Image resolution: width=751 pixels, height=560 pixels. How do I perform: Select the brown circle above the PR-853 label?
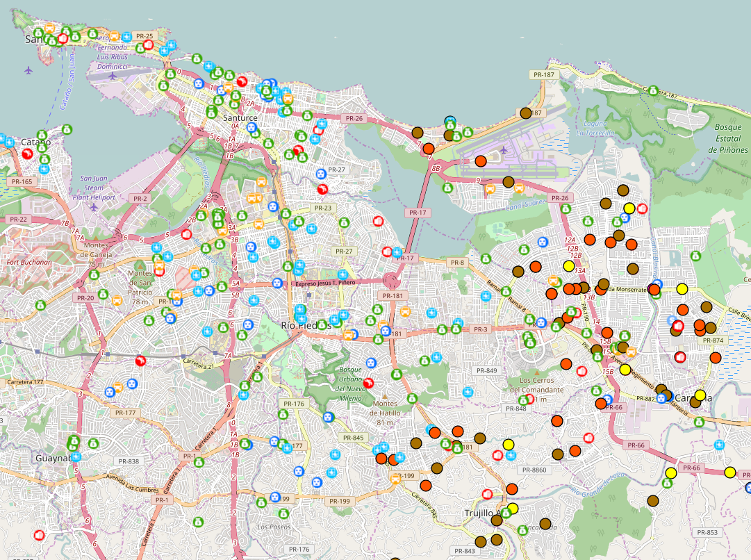653,501
